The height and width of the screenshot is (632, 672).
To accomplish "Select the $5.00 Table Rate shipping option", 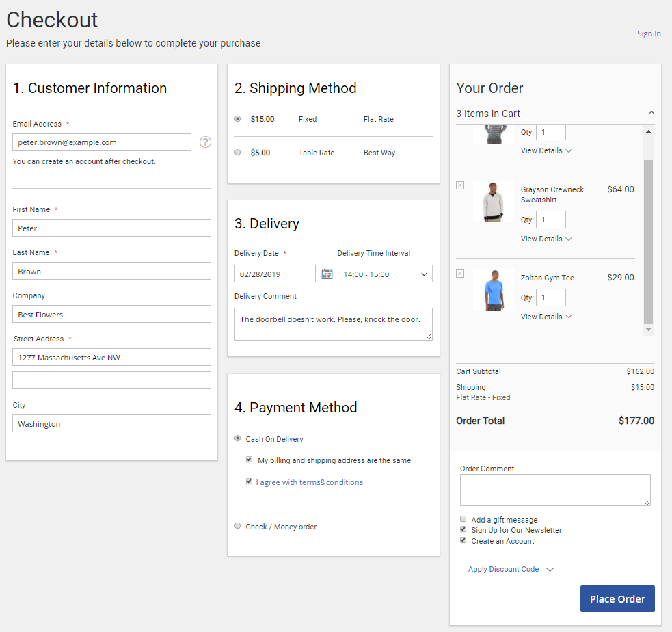I will pos(238,153).
